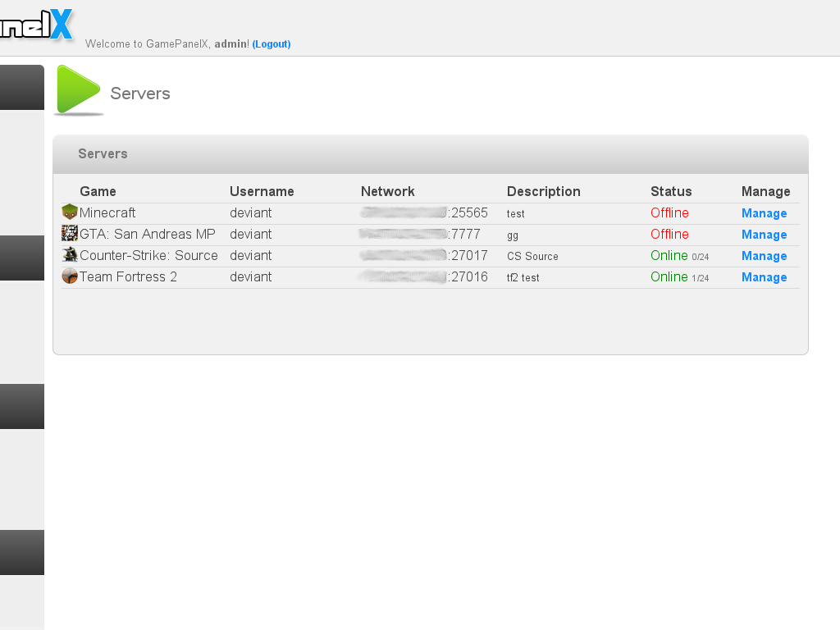The height and width of the screenshot is (630, 840).
Task: Click the Description column header
Action: 543,191
